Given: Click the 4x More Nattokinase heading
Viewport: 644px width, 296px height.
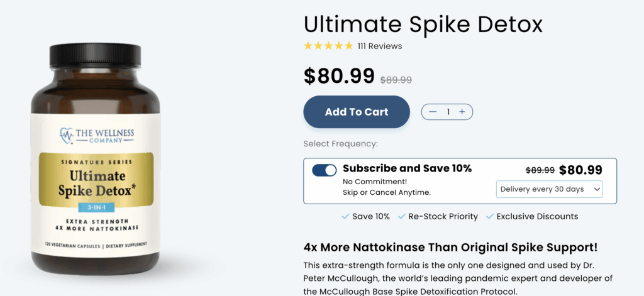Looking at the screenshot, I should pos(450,247).
